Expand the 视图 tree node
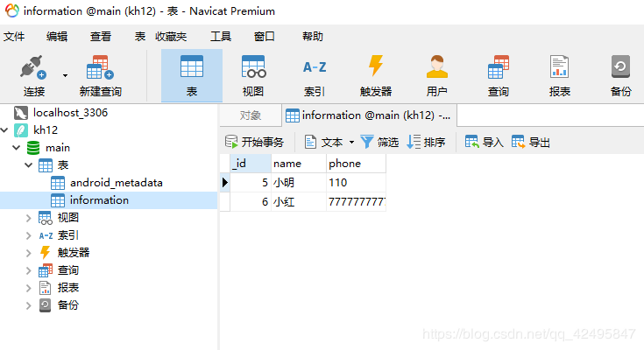The height and width of the screenshot is (350, 644). point(29,218)
